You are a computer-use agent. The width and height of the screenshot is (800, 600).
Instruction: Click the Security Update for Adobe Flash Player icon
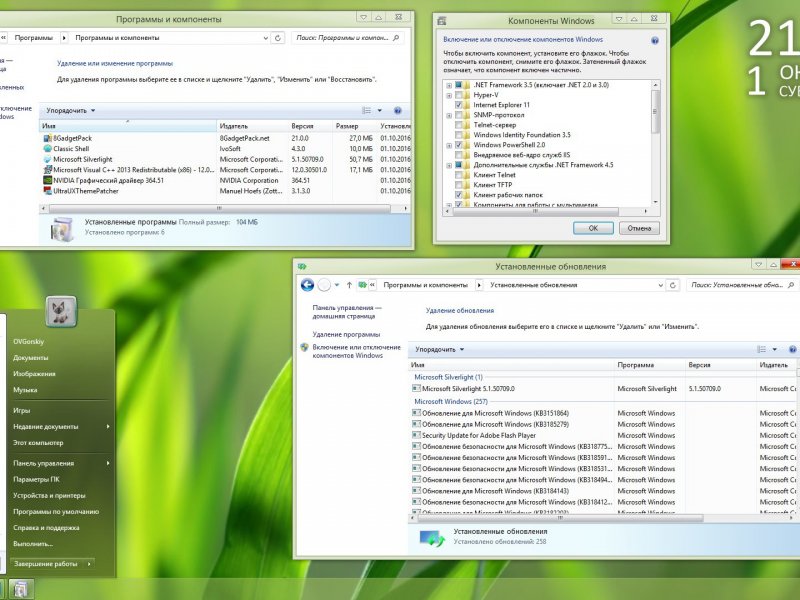pyautogui.click(x=416, y=435)
